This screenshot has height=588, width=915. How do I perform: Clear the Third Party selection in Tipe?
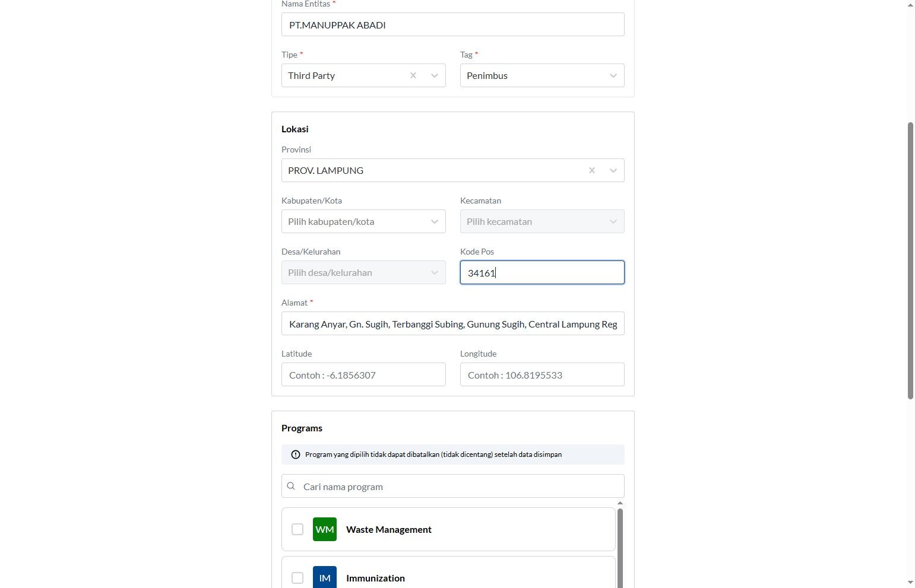[413, 75]
